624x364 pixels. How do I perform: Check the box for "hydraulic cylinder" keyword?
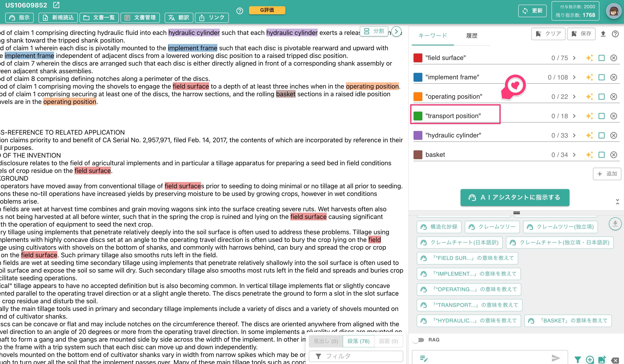(601, 135)
